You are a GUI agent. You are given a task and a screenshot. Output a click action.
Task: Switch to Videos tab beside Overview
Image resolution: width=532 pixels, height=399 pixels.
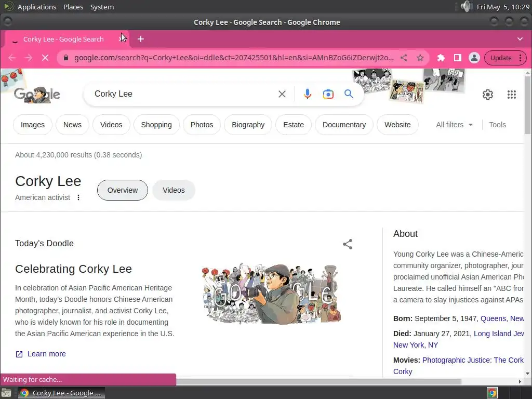click(x=174, y=190)
